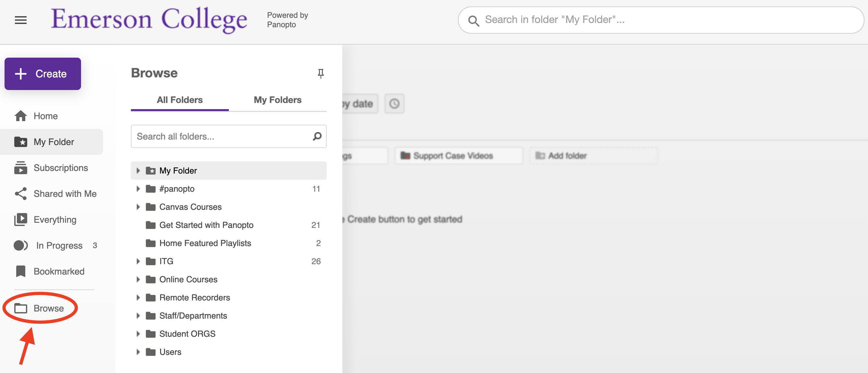
Task: Click the Everything library icon
Action: pos(20,220)
